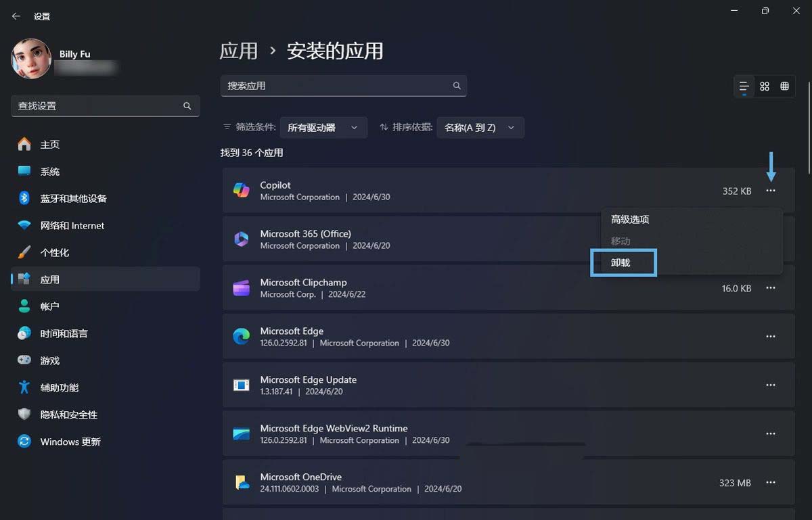Open 游戏 settings
Image resolution: width=812 pixels, height=520 pixels.
(x=106, y=360)
